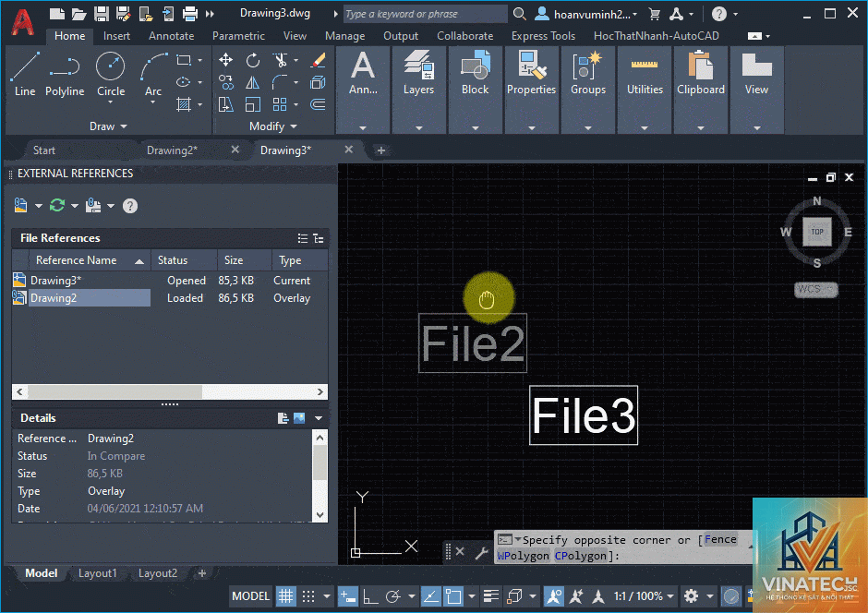Toggle ortho mode in status bar

pos(370,596)
